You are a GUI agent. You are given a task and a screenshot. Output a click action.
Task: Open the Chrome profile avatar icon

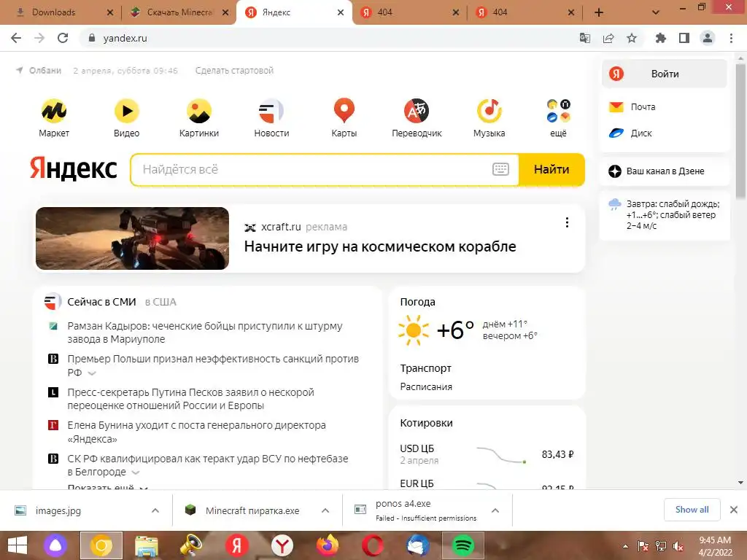point(708,38)
